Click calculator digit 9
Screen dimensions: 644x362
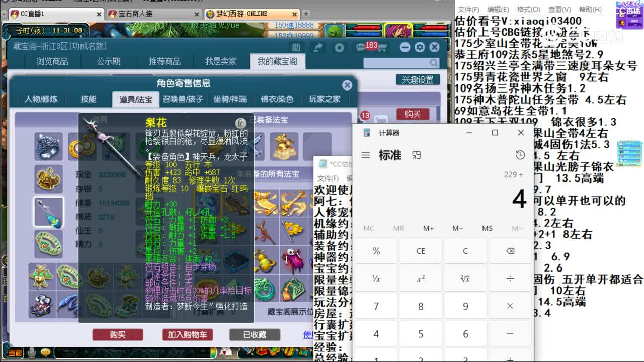465,306
